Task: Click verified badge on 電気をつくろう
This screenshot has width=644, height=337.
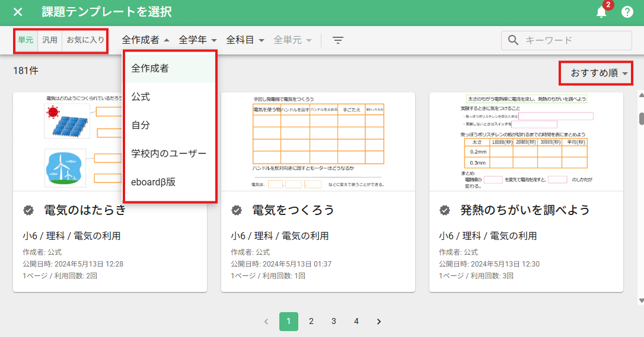Action: click(x=236, y=210)
